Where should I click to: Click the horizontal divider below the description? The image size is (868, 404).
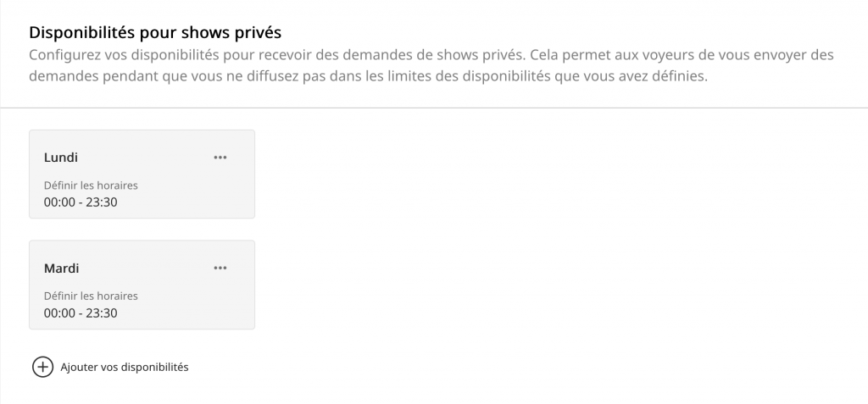pyautogui.click(x=434, y=108)
